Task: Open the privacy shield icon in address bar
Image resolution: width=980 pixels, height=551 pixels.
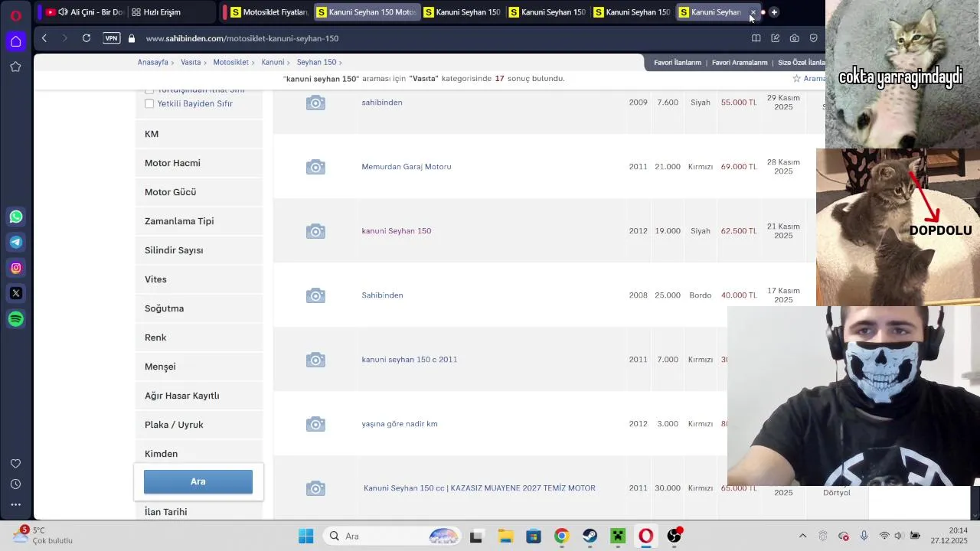Action: (x=813, y=38)
